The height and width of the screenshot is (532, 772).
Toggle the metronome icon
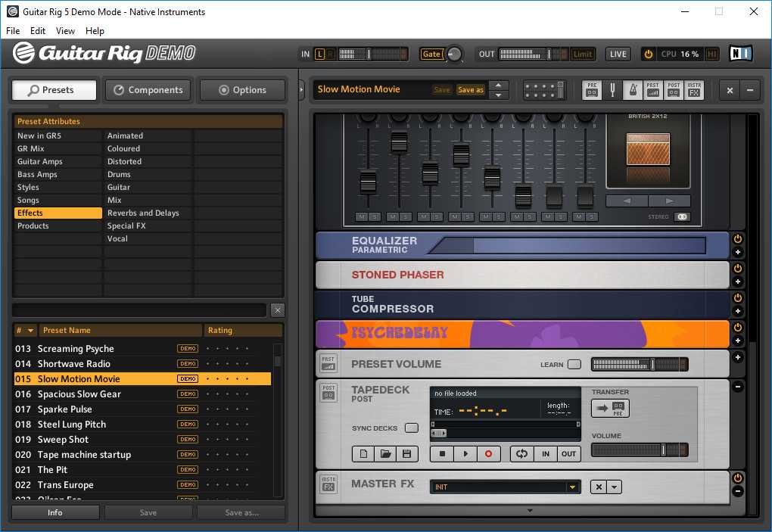[633, 90]
